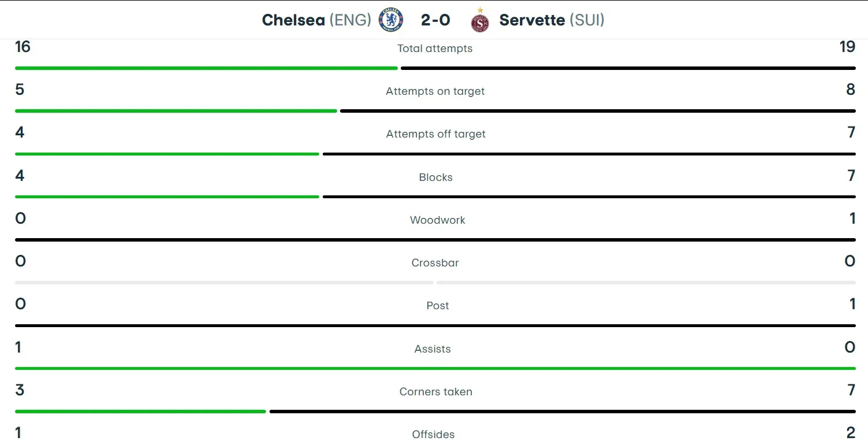This screenshot has height=441, width=868.
Task: Open the Chelsea (ENG) team link
Action: tap(316, 20)
